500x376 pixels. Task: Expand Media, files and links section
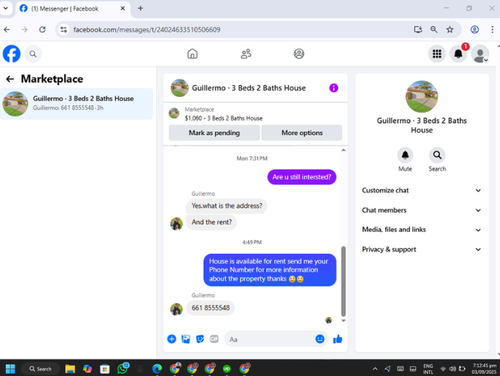pos(422,230)
